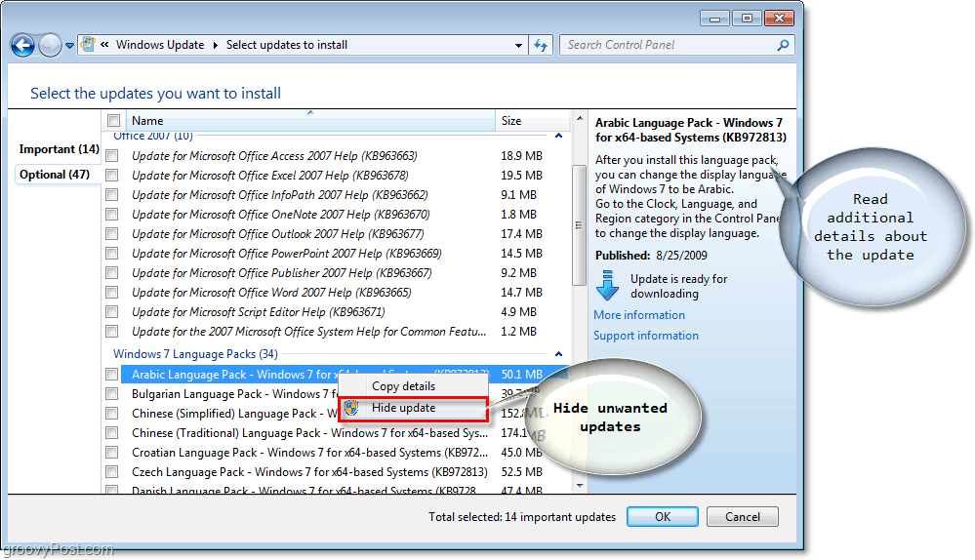Screen dimensions: 975x560
Task: Maximize the Windows Update window
Action: pos(747,19)
